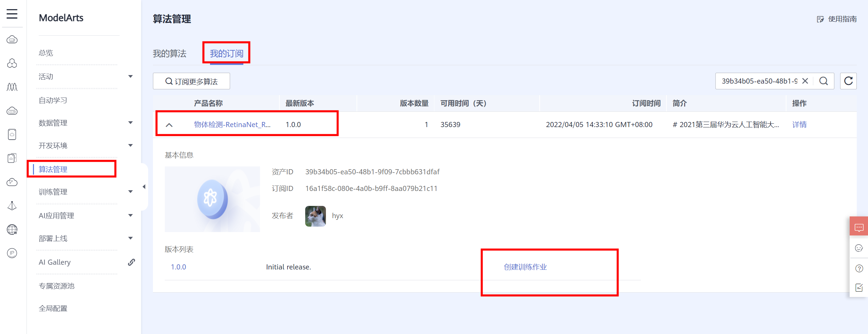Screen dimensions: 868x334
Task: Click the wave-shaped icon in left rail
Action: [x=12, y=87]
